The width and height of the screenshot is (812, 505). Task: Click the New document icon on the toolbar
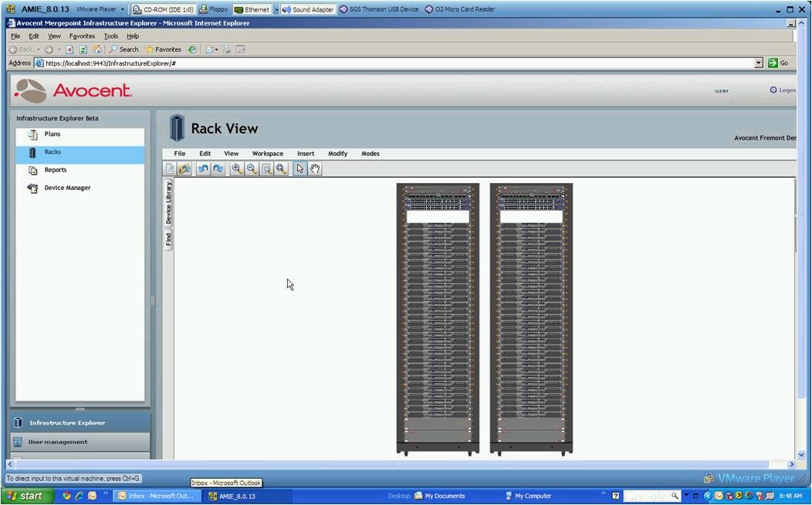pyautogui.click(x=171, y=168)
